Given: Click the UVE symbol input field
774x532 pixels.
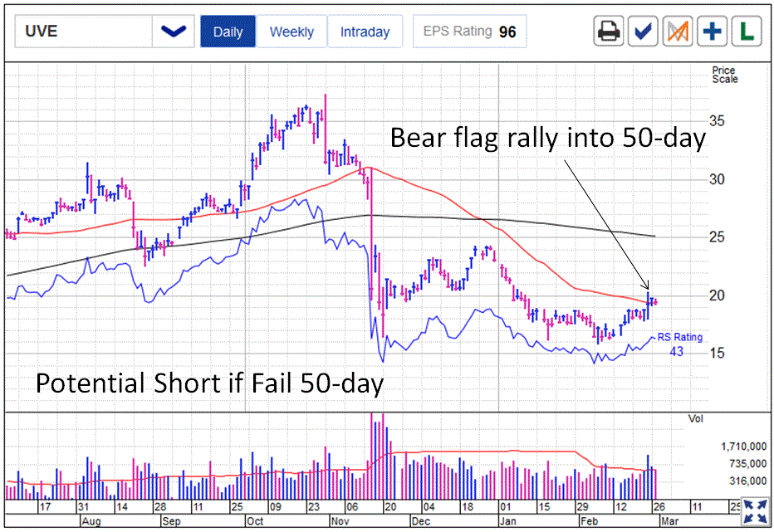Looking at the screenshot, I should (x=83, y=31).
